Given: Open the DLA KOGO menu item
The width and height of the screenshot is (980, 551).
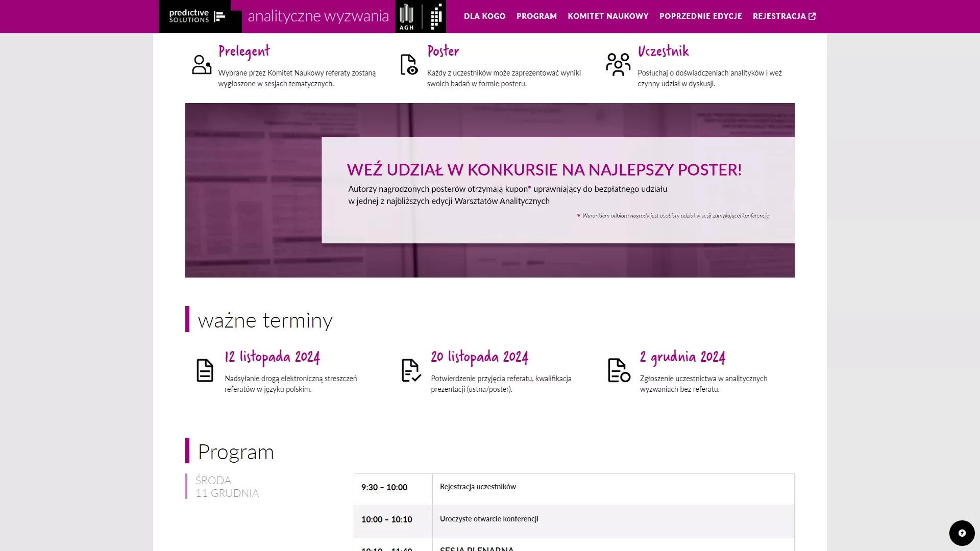Looking at the screenshot, I should click(485, 16).
